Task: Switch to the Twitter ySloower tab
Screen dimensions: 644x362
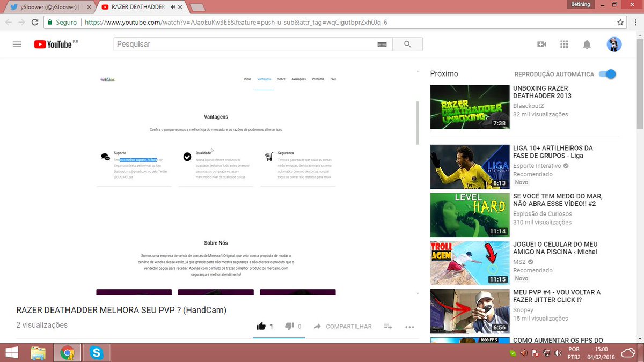Action: (x=43, y=8)
